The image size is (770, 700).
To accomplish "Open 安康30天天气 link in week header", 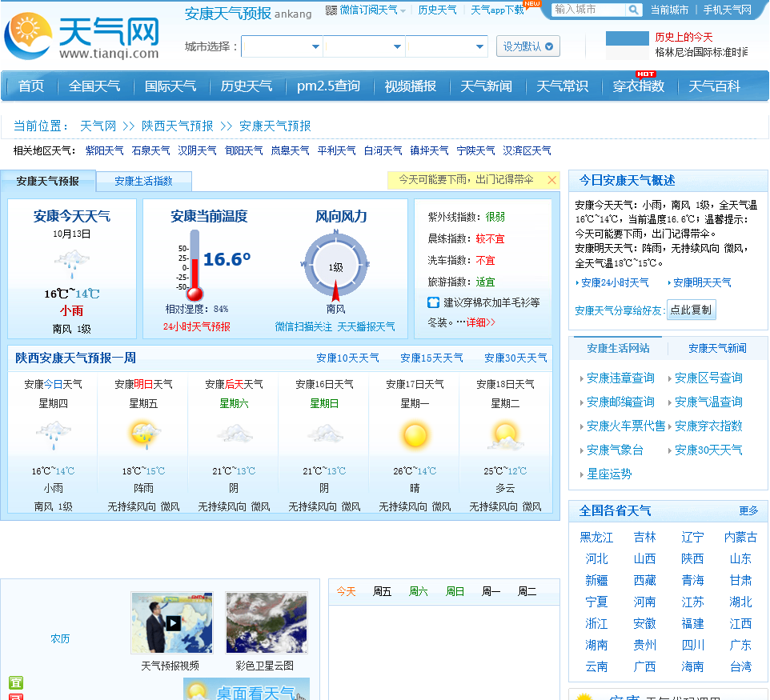I will [515, 358].
